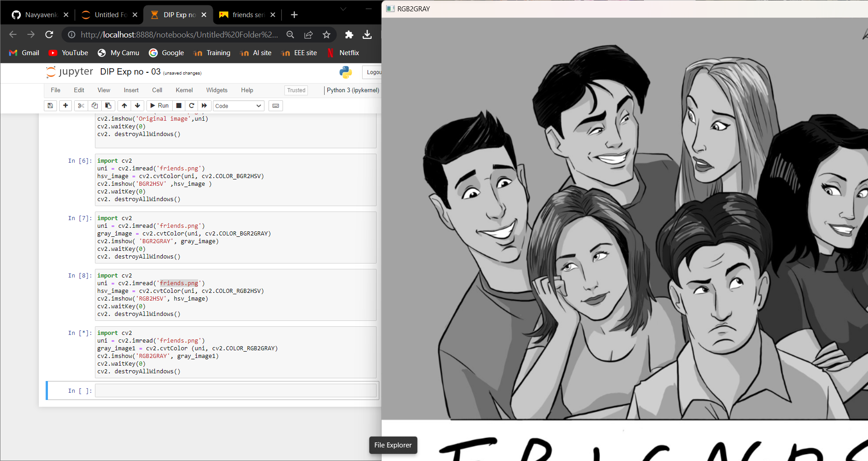Click the Trusted notebook indicator
This screenshot has height=461, width=868.
click(296, 90)
